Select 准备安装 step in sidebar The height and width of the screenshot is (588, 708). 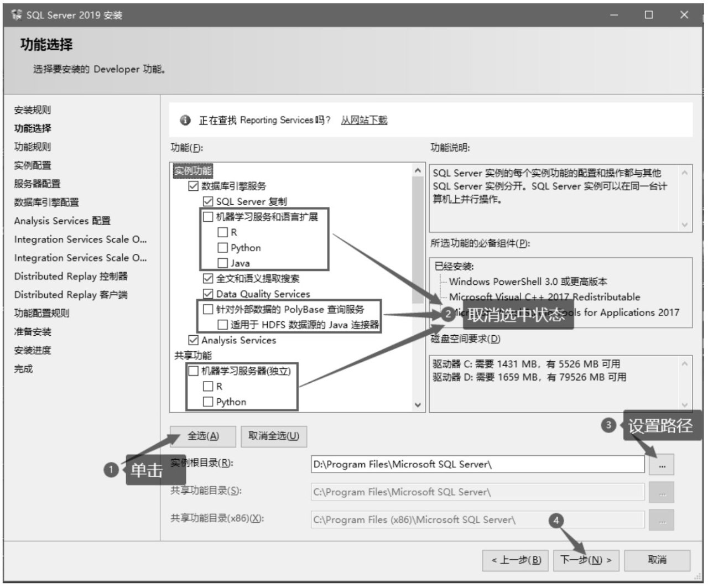33,332
